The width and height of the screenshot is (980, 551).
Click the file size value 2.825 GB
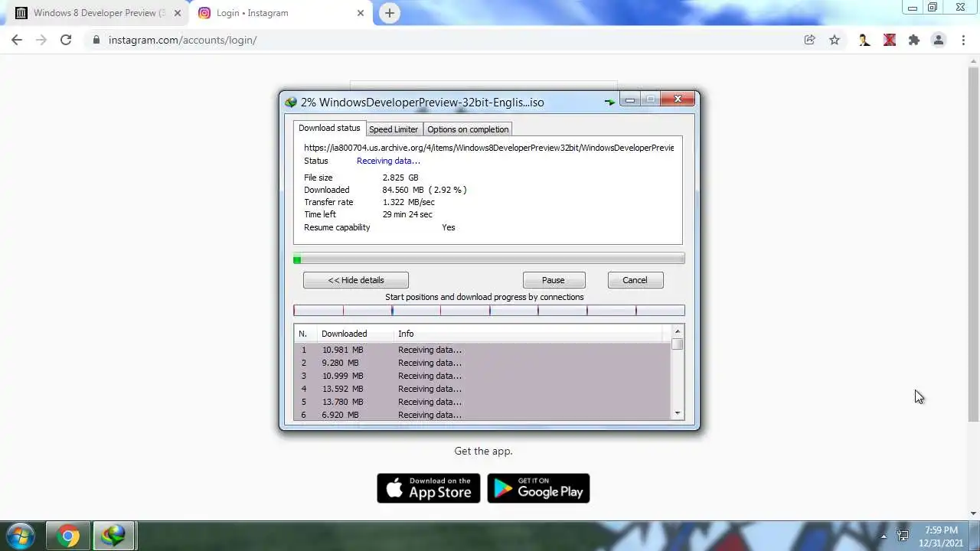(400, 178)
